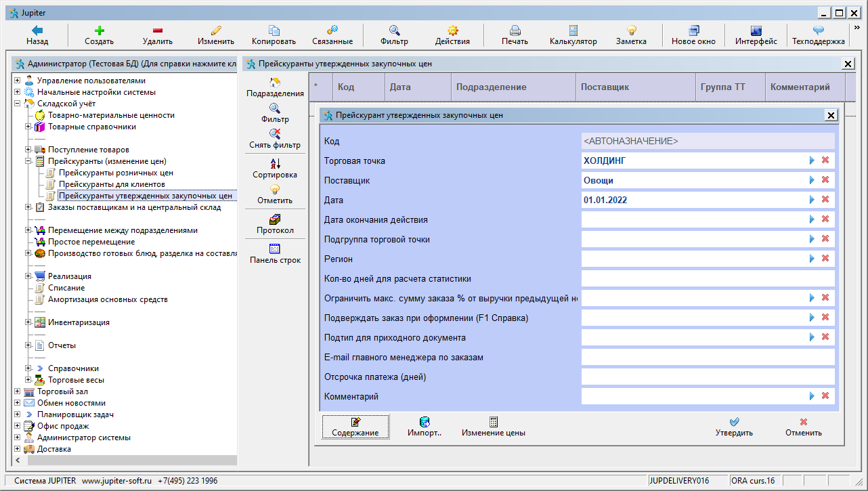Open Администратор системы tree item
Image resolution: width=868 pixels, height=491 pixels.
[x=84, y=437]
